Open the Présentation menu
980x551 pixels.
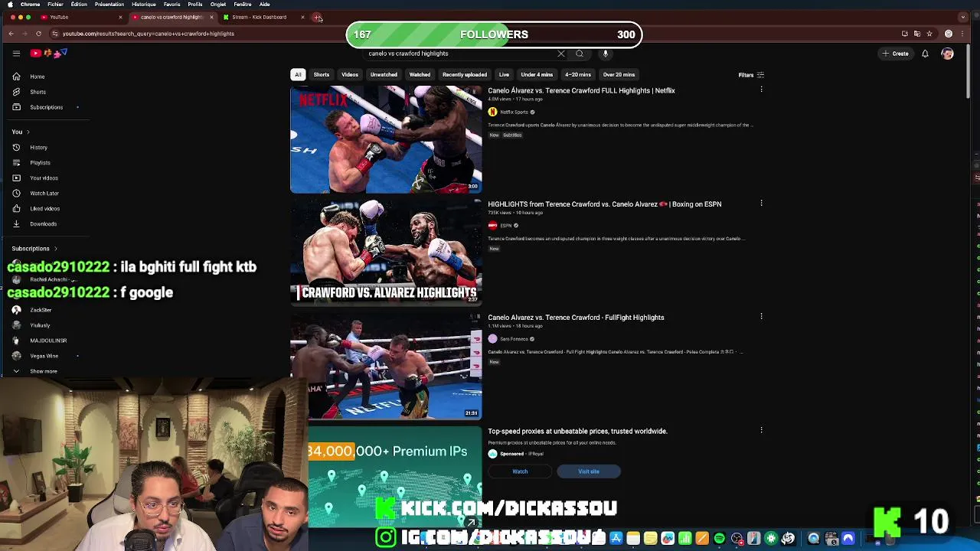(x=109, y=5)
